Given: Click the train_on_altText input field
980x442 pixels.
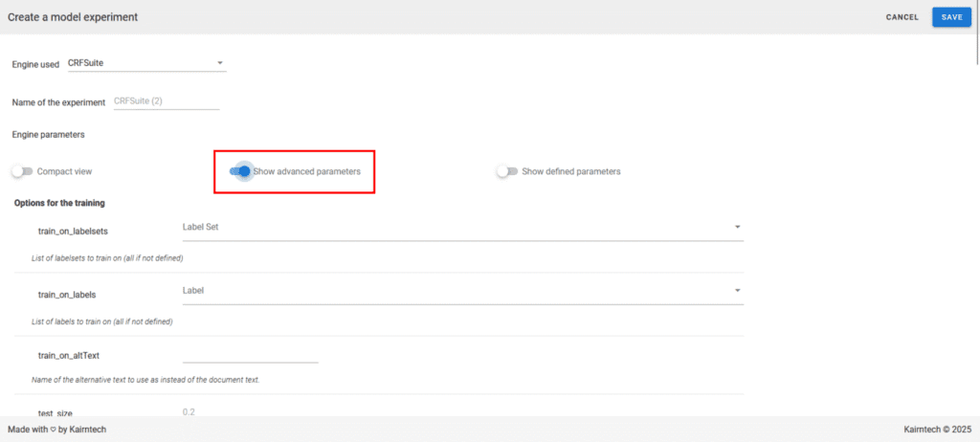Looking at the screenshot, I should [x=249, y=354].
